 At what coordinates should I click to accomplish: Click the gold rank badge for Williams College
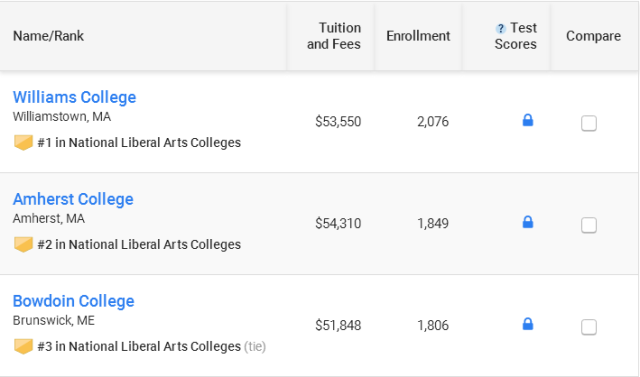(x=23, y=142)
